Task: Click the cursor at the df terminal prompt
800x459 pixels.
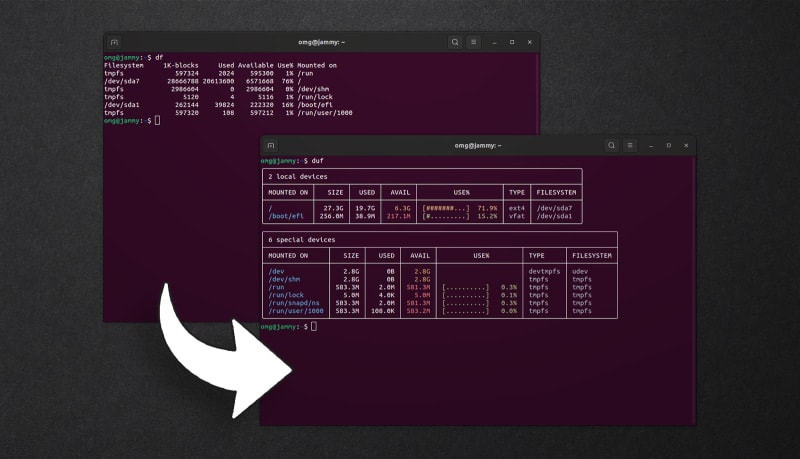Action: point(158,120)
